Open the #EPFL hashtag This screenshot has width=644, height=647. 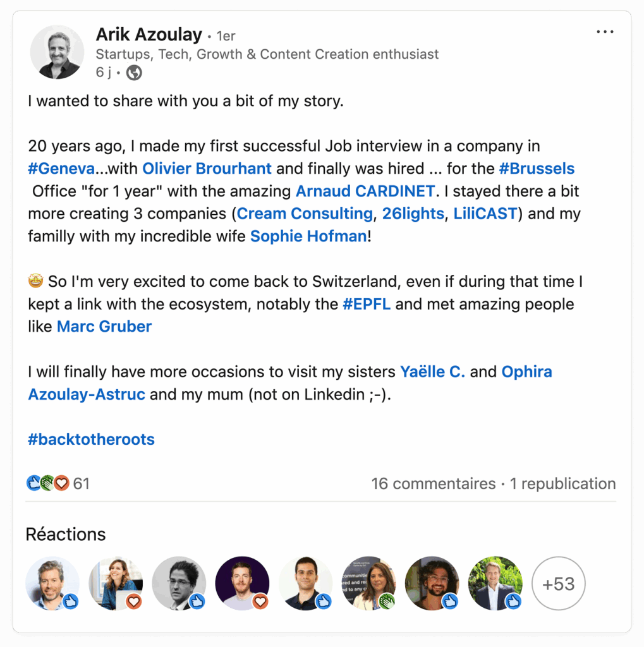367,304
